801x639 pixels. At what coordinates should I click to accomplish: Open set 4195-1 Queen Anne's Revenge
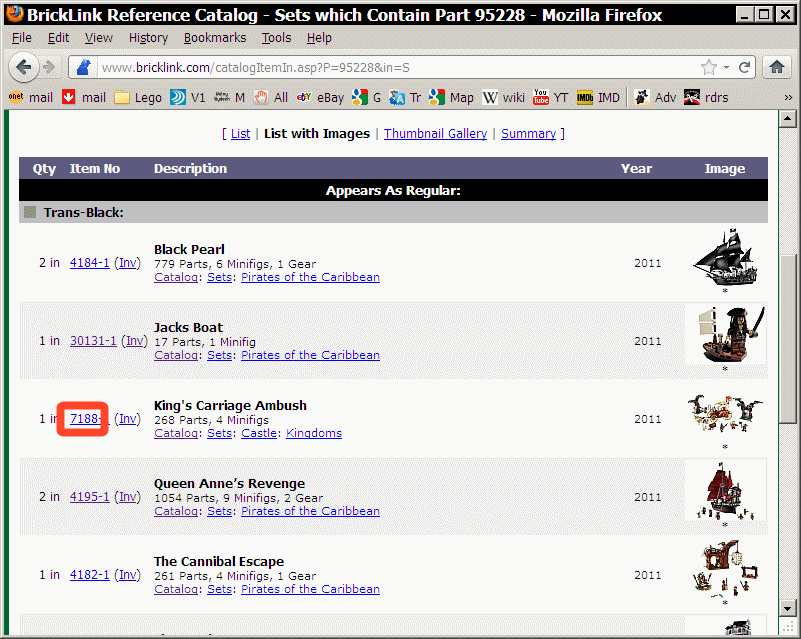point(89,496)
